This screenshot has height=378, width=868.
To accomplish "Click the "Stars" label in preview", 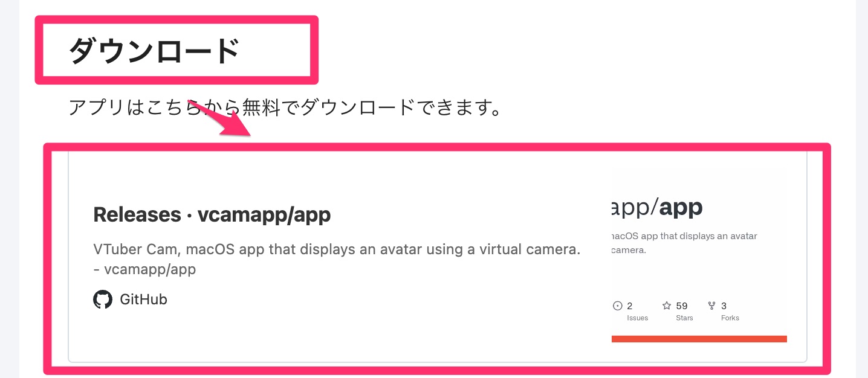I will [684, 318].
